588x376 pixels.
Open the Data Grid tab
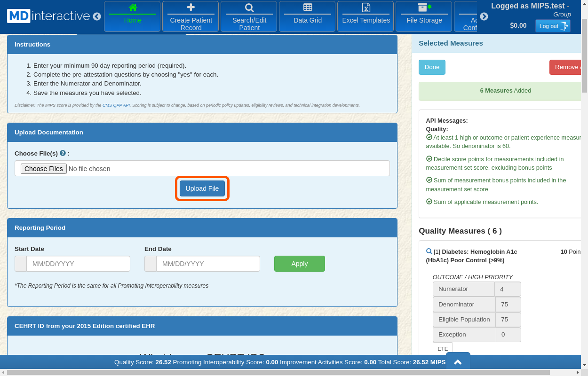coord(307,16)
